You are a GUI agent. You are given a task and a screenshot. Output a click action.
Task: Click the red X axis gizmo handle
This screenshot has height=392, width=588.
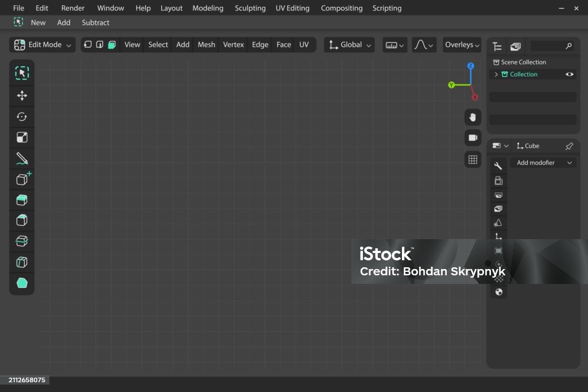click(475, 97)
